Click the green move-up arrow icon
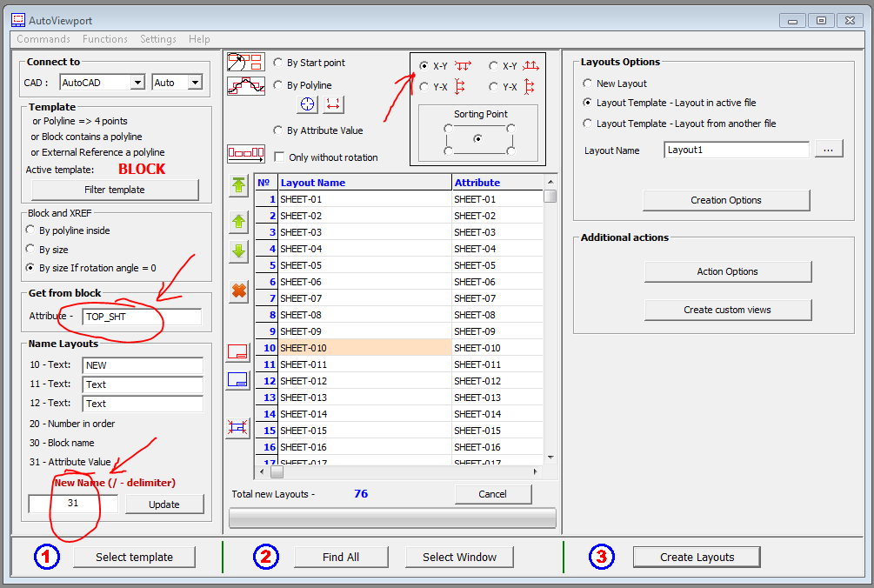The height and width of the screenshot is (588, 874). point(239,222)
